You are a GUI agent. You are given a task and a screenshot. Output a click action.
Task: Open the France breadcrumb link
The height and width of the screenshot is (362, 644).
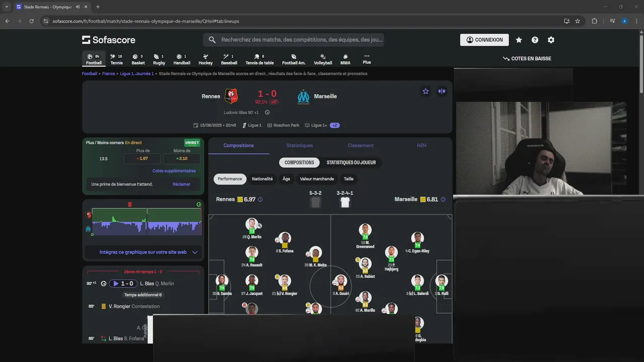coord(109,73)
